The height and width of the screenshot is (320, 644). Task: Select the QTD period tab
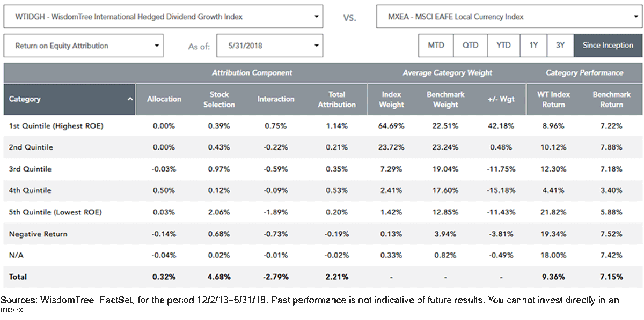tap(471, 46)
